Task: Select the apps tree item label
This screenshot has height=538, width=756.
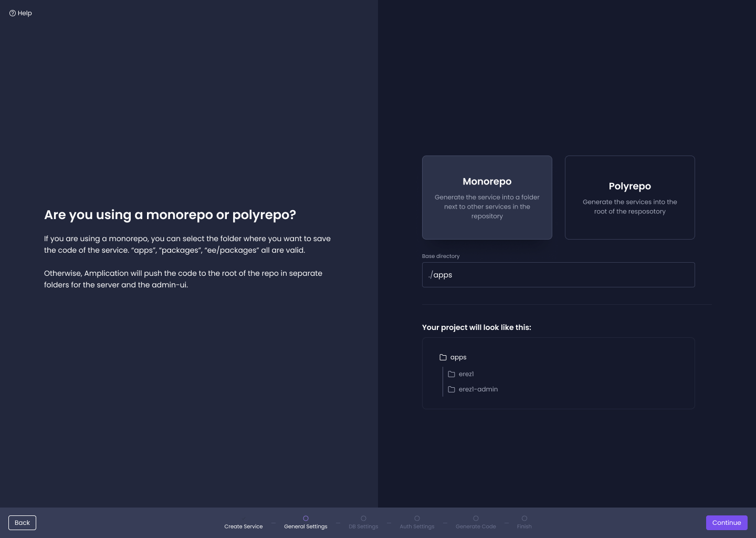Action: 458,357
